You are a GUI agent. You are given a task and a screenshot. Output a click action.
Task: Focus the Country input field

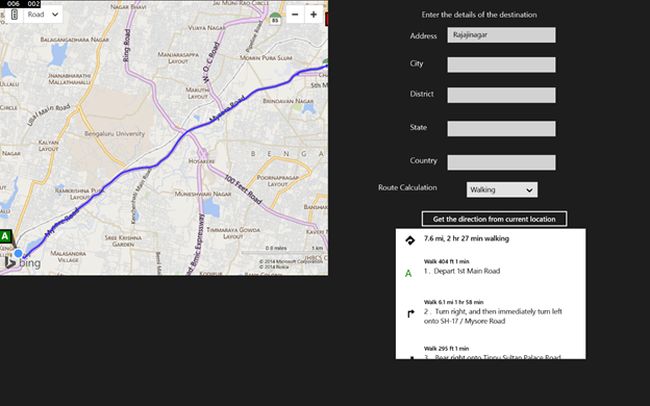tap(501, 162)
